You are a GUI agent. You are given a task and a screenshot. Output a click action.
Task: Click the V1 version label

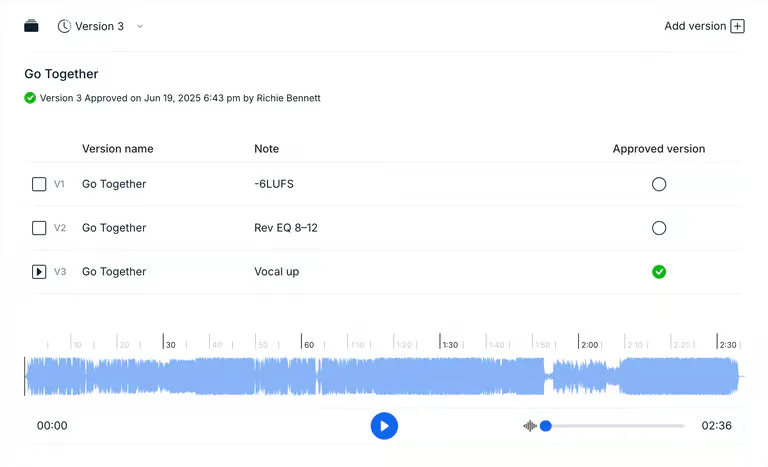point(59,184)
